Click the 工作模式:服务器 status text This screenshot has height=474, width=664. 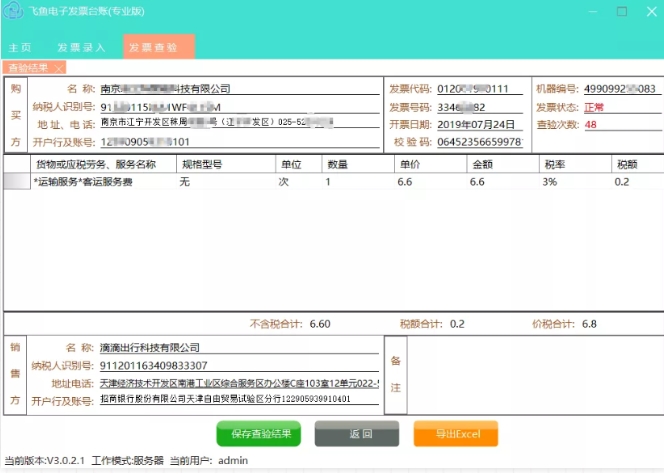(x=127, y=460)
